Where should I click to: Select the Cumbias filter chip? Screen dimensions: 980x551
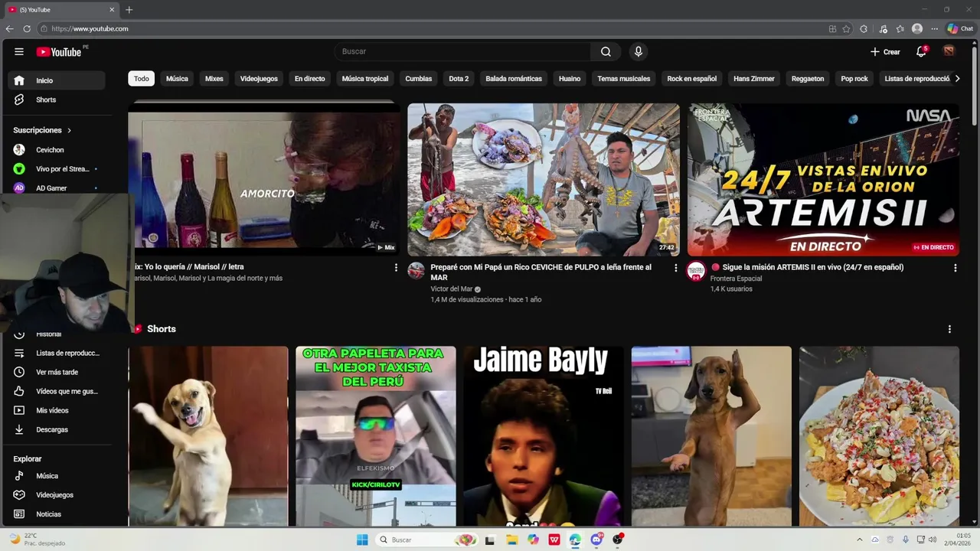(x=419, y=79)
